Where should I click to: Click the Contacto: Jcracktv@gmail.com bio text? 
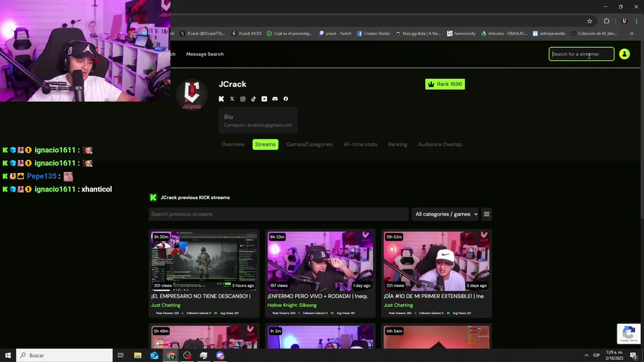click(x=258, y=125)
